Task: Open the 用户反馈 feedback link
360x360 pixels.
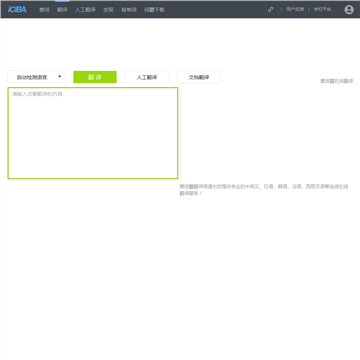Action: [x=295, y=9]
